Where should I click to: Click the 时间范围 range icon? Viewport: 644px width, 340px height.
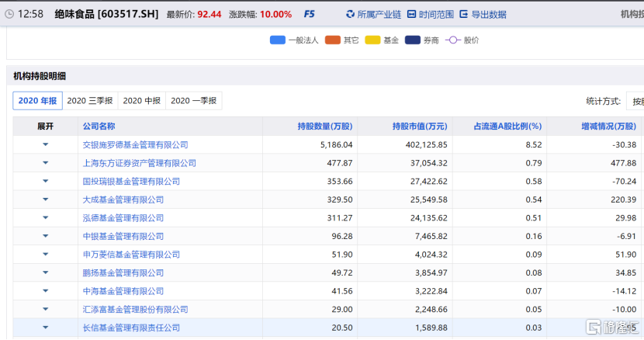coord(411,15)
